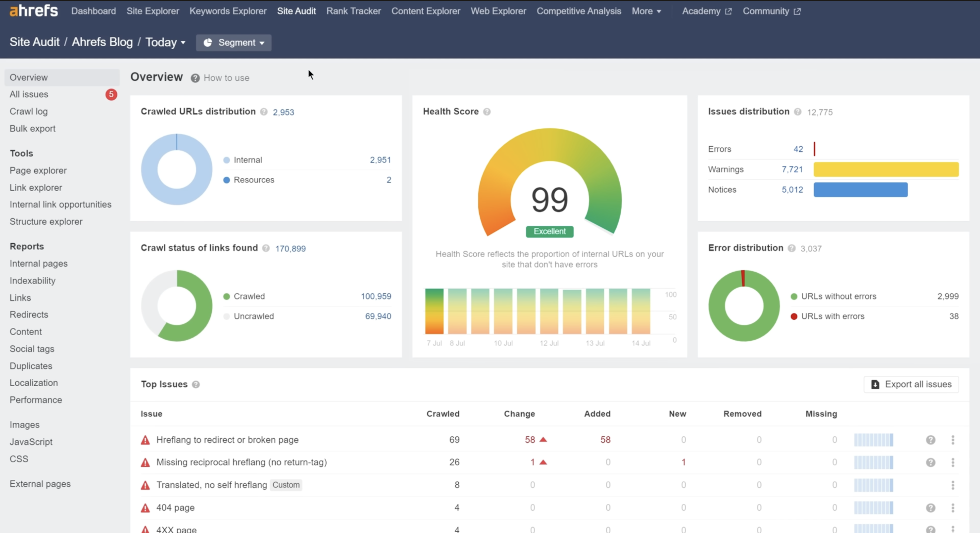Click the download icon in Export all issues

(x=875, y=385)
